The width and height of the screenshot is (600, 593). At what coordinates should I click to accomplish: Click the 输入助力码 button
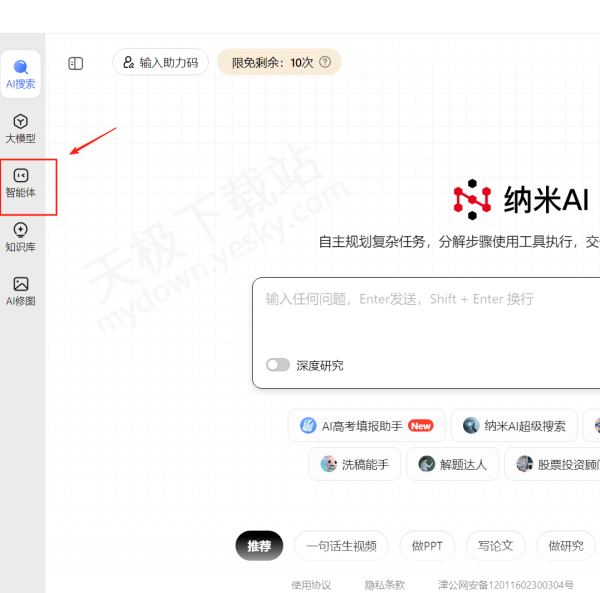pyautogui.click(x=160, y=62)
